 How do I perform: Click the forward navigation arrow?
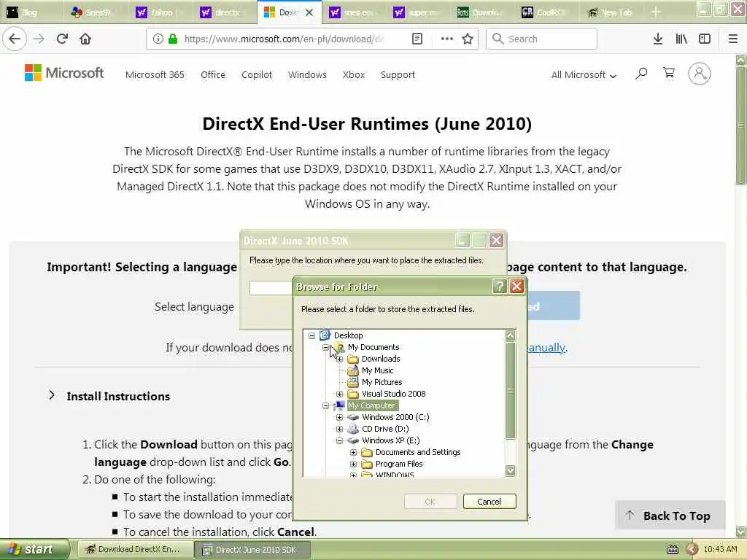pos(39,39)
